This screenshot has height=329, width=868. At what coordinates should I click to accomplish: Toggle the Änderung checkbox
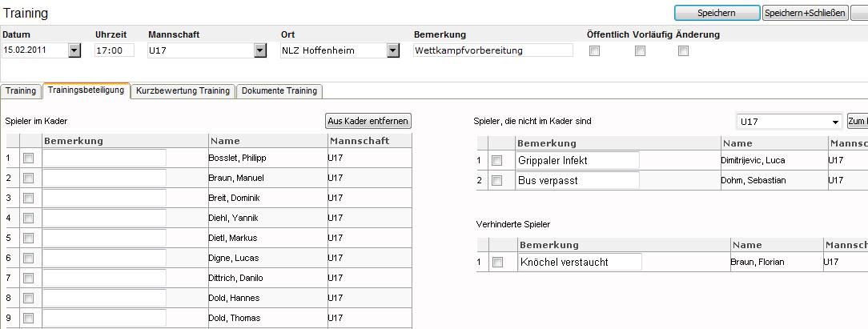[683, 51]
